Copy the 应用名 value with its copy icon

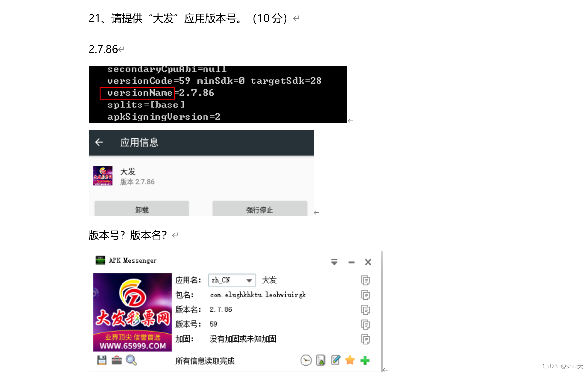tap(366, 280)
